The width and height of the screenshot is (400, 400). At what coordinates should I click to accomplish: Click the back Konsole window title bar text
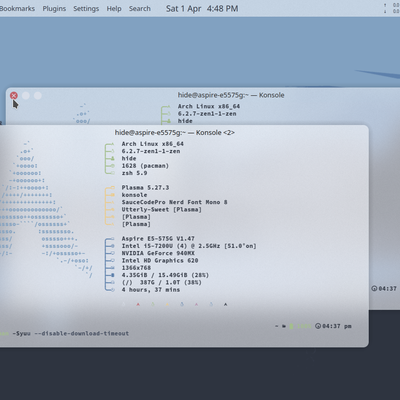[x=231, y=95]
